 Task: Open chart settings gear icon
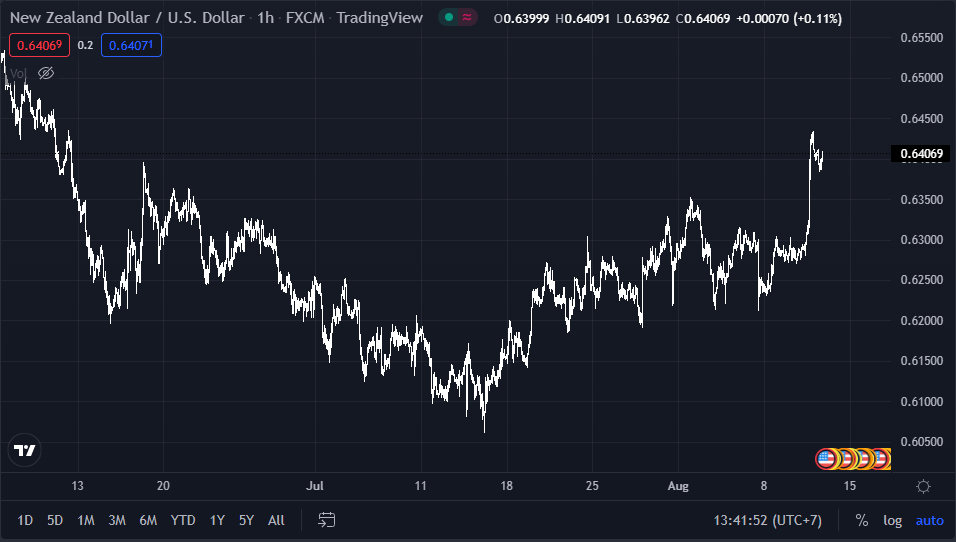tap(924, 486)
